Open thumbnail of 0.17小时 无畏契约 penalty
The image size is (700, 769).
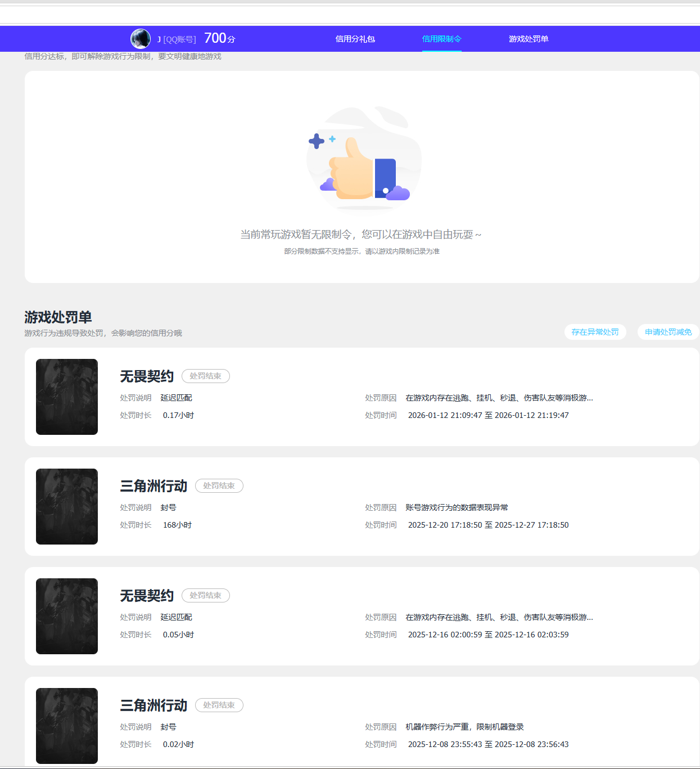click(x=67, y=397)
